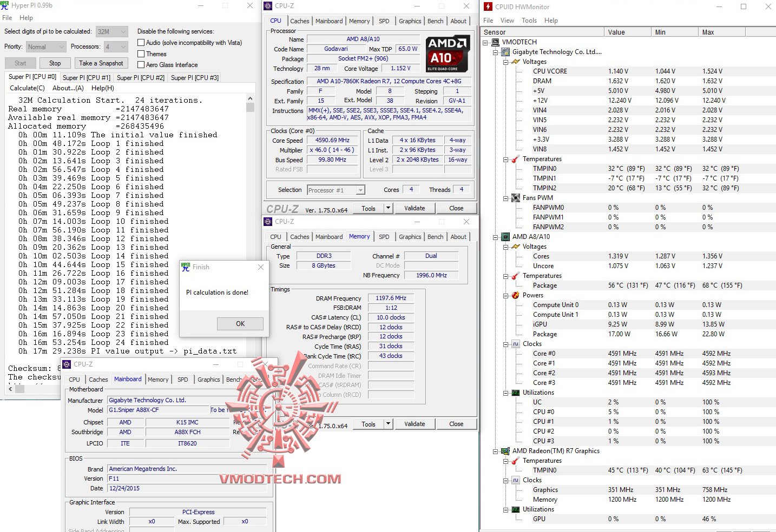Toggle the Audio service checkbox in Hyper PI
This screenshot has width=776, height=532.
pyautogui.click(x=141, y=42)
